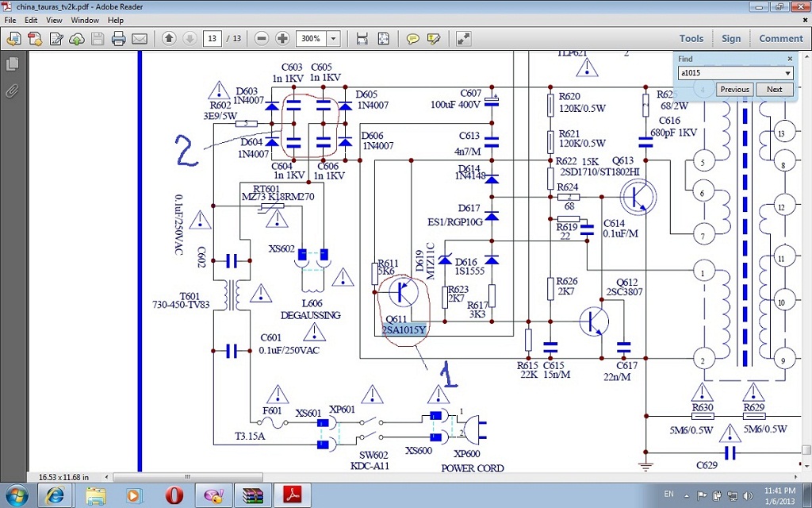Image resolution: width=812 pixels, height=508 pixels.
Task: Open the Tools pane
Action: [x=691, y=38]
